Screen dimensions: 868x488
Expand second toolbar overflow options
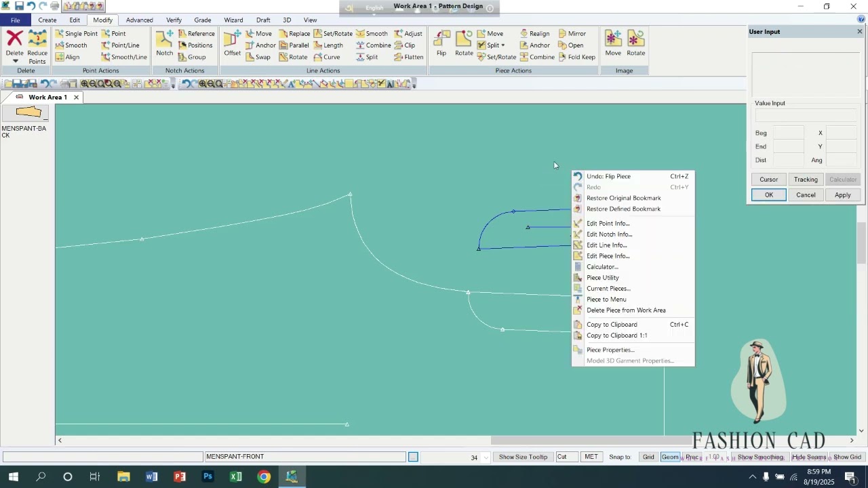tap(414, 85)
